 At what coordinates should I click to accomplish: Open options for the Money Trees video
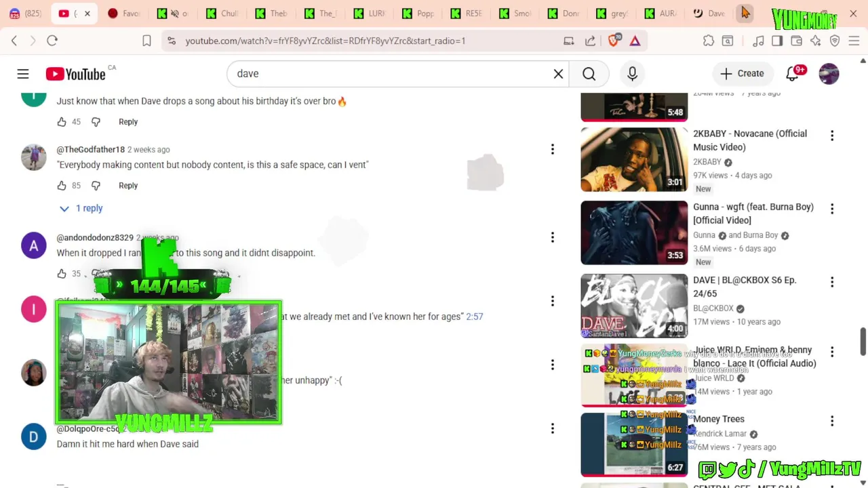click(832, 421)
